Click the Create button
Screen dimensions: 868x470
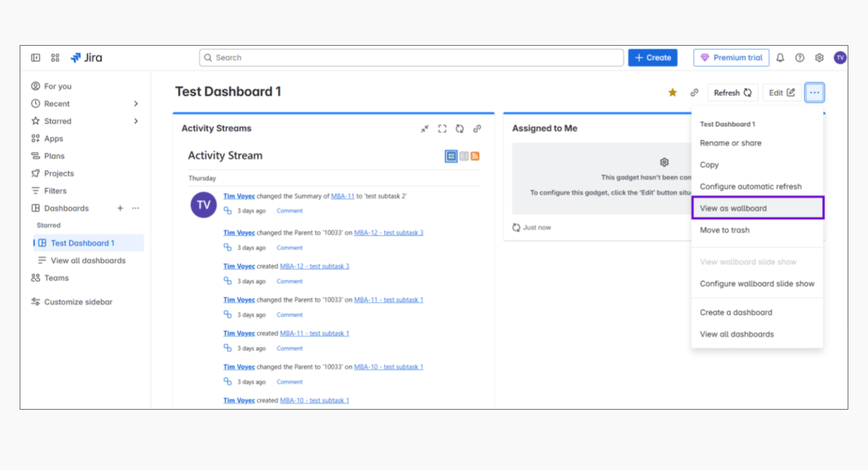(652, 58)
